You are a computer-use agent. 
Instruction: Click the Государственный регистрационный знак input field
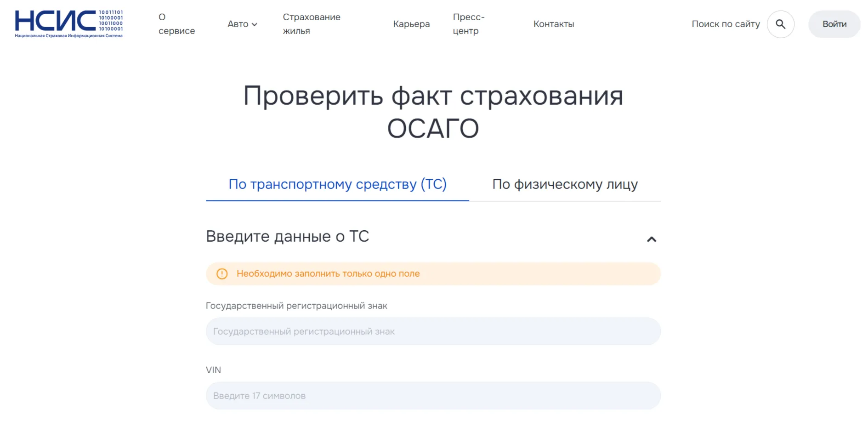432,331
